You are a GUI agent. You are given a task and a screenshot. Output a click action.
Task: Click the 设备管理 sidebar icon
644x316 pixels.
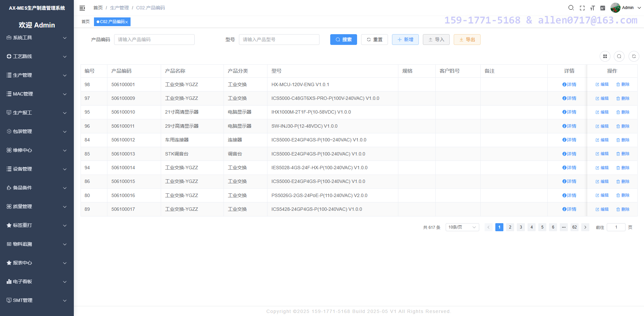9,169
